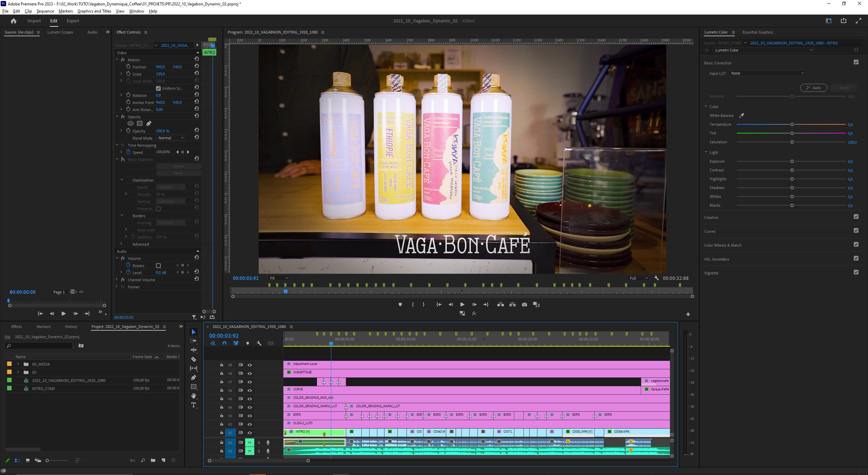The width and height of the screenshot is (868, 475).
Task: Click the Saturation slider handle
Action: pos(792,142)
